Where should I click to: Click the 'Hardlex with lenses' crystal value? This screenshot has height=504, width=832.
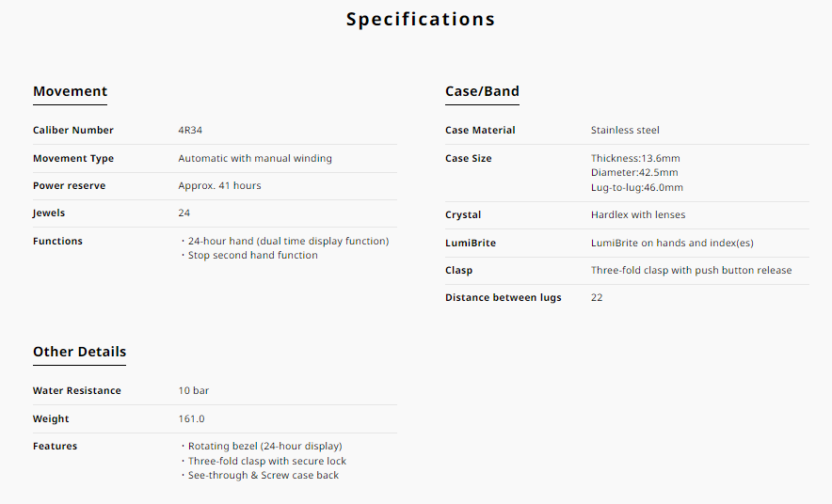(x=638, y=215)
